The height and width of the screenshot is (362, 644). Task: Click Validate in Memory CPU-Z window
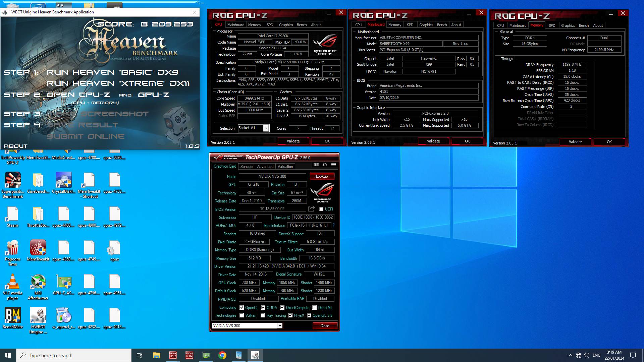[575, 142]
